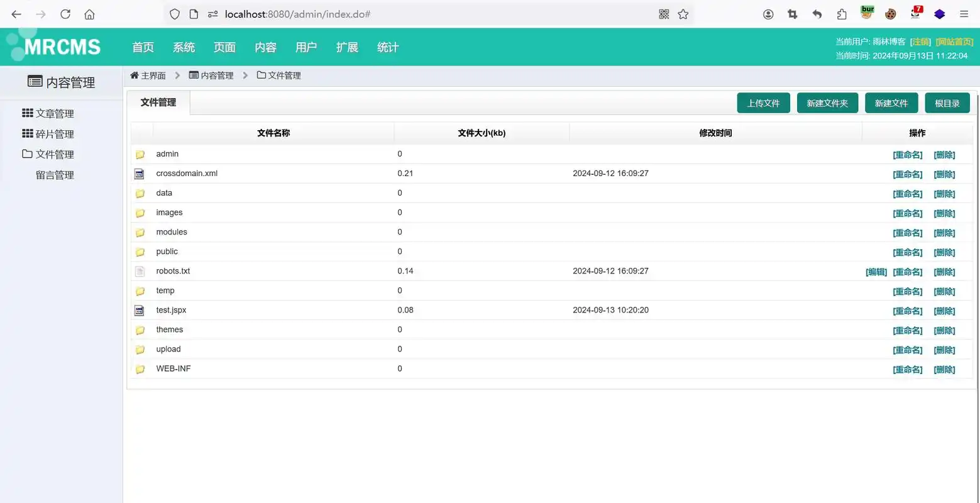Click the 上传文件 upload button
980x503 pixels.
(763, 102)
